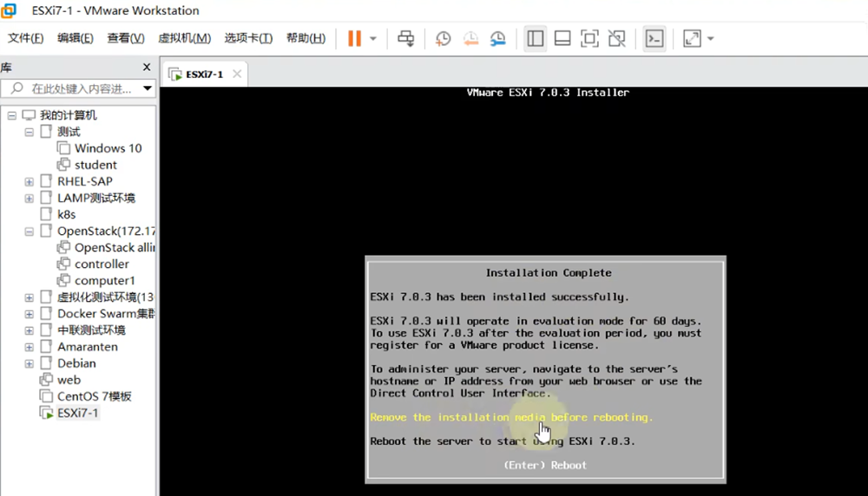The height and width of the screenshot is (496, 868).
Task: Expand the RHEL-SAP folder
Action: [x=29, y=182]
